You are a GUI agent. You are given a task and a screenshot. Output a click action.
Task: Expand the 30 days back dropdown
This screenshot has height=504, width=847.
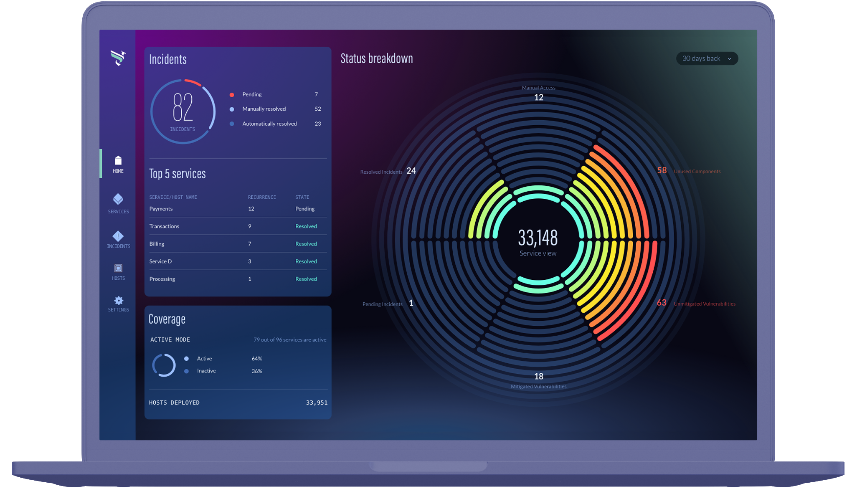[x=707, y=58]
